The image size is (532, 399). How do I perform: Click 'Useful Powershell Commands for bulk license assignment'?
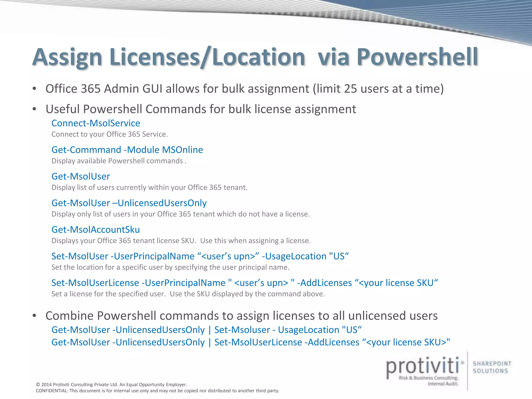201,109
